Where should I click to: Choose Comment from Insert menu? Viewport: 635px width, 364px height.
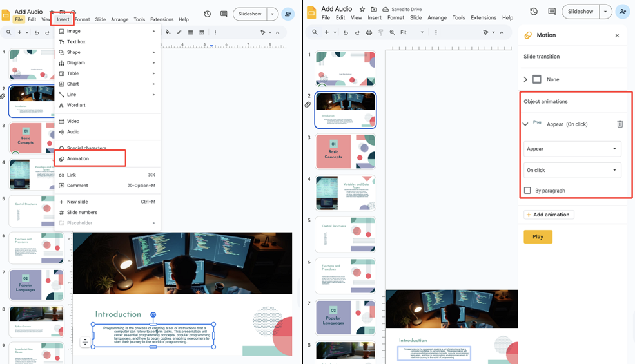point(107,186)
